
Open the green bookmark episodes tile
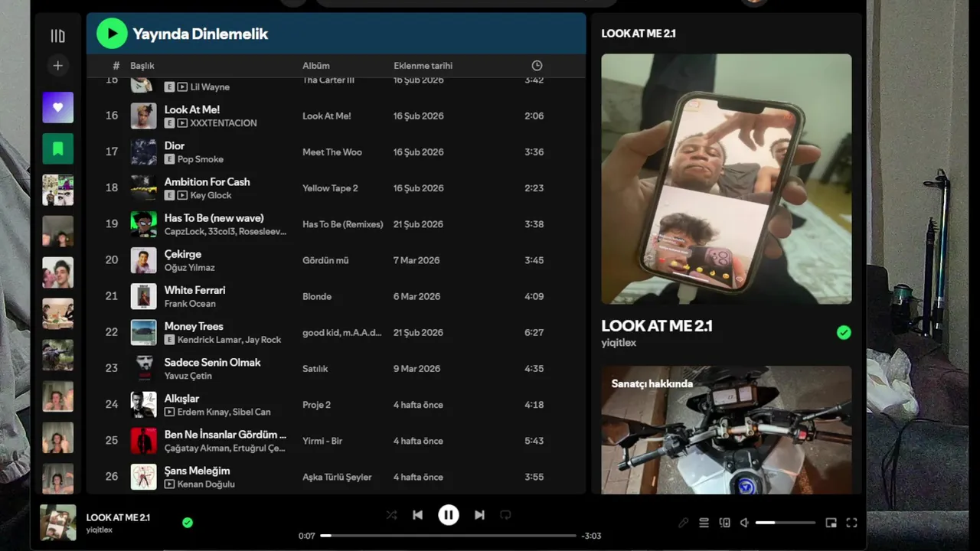58,148
